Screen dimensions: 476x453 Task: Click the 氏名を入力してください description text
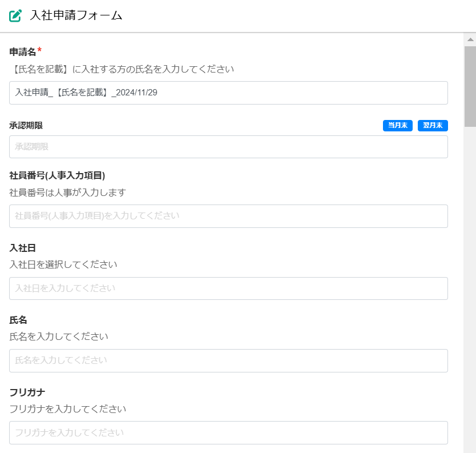coord(59,336)
